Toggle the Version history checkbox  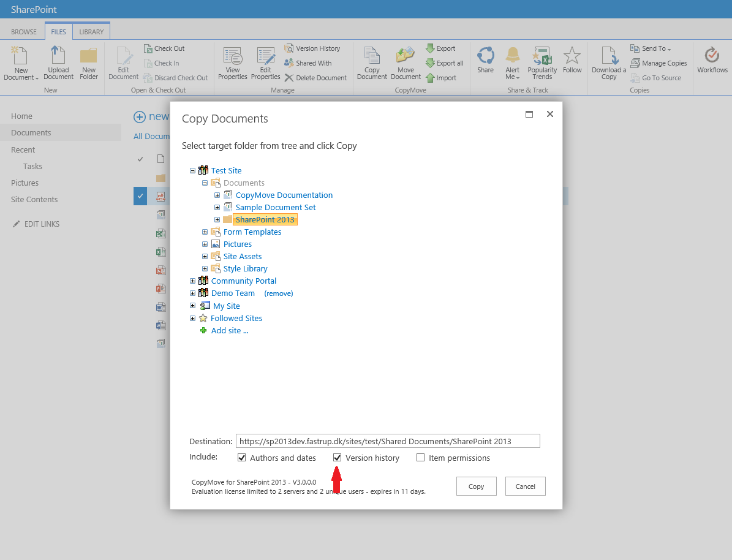[337, 458]
